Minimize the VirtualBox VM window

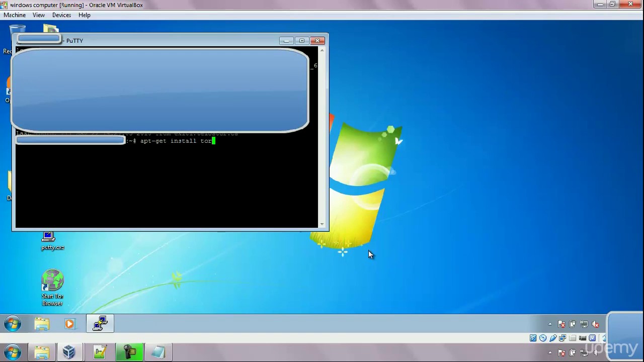point(600,5)
